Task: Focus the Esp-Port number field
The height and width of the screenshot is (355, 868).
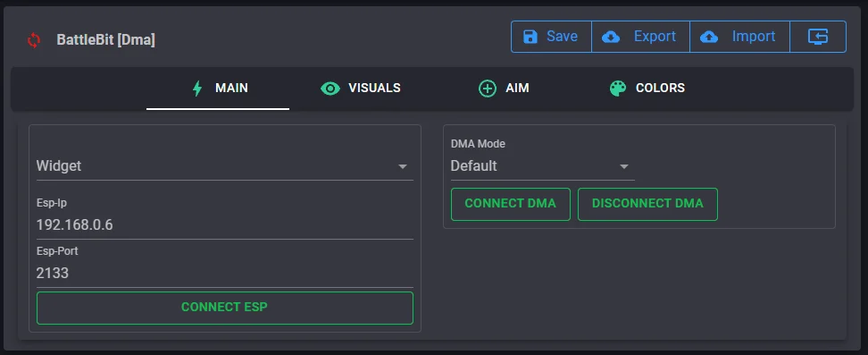Action: [x=225, y=273]
